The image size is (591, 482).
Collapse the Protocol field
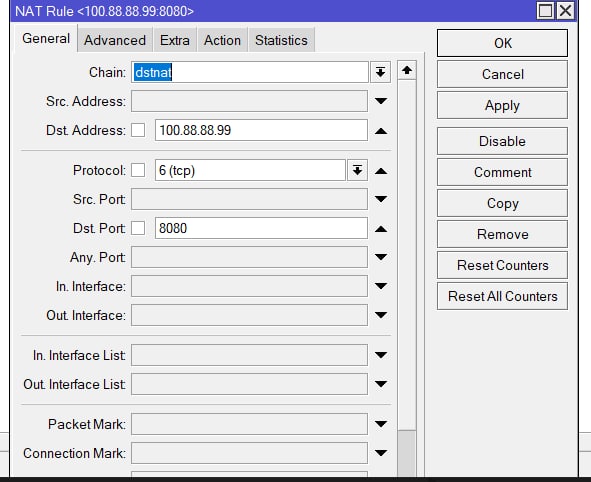(x=381, y=171)
